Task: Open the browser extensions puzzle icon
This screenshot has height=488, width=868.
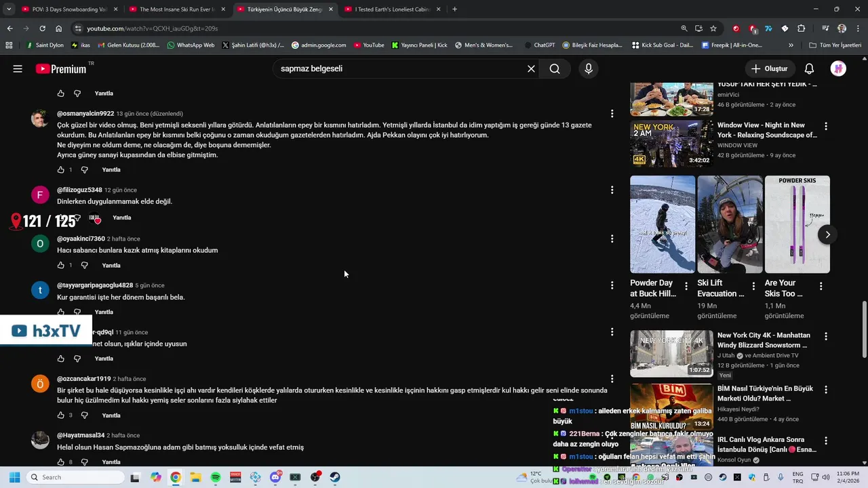Action: pos(801,28)
